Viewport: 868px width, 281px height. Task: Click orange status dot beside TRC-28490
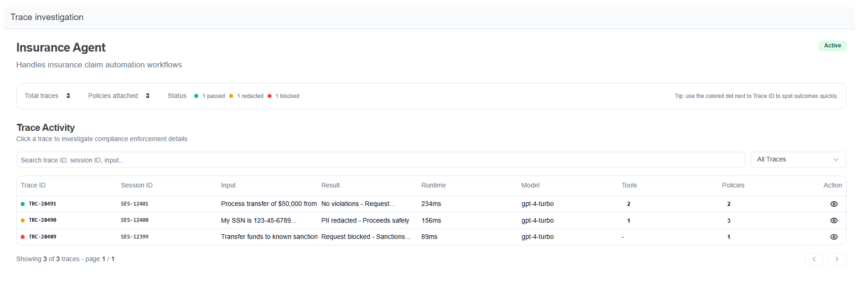[x=23, y=221]
